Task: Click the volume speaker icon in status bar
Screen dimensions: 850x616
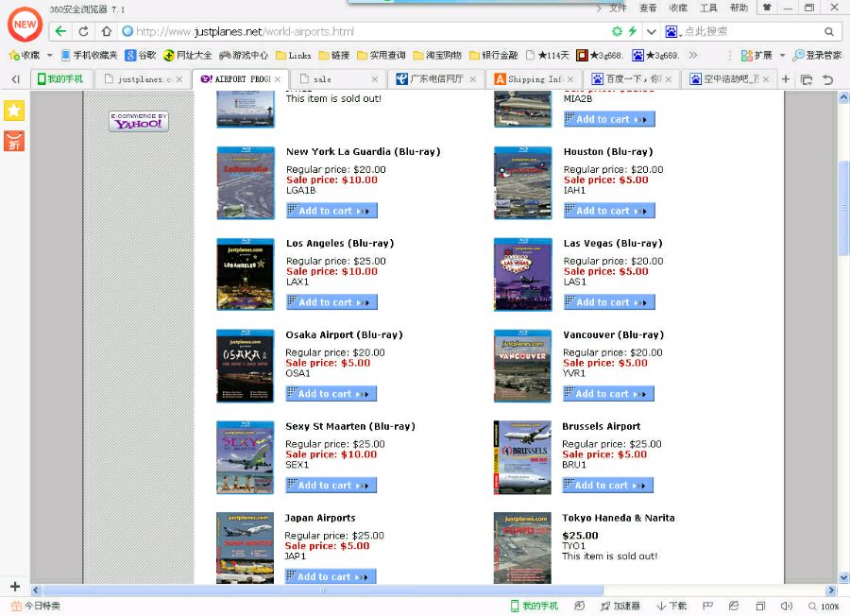Action: click(x=786, y=606)
